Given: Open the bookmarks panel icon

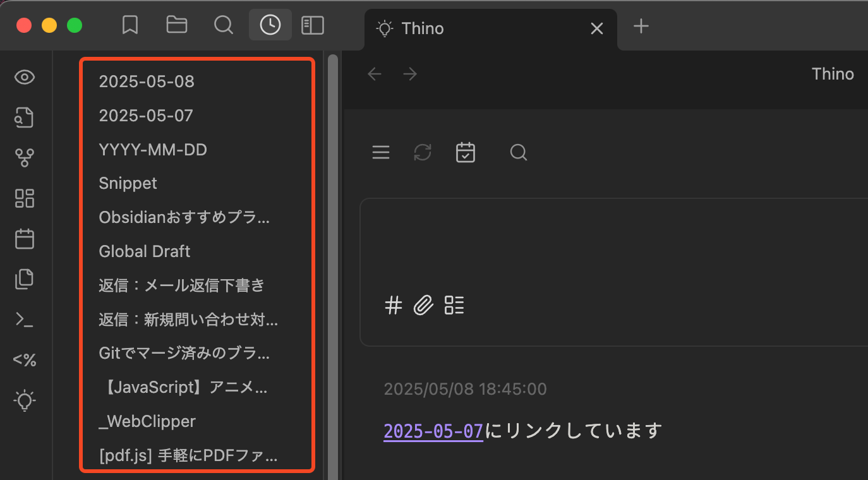Looking at the screenshot, I should click(130, 25).
